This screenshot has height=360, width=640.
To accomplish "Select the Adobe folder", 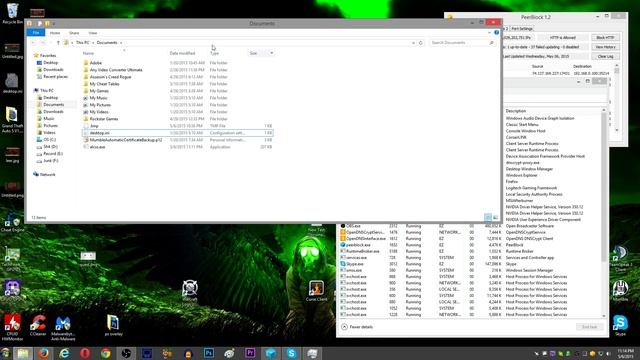I will (96, 63).
